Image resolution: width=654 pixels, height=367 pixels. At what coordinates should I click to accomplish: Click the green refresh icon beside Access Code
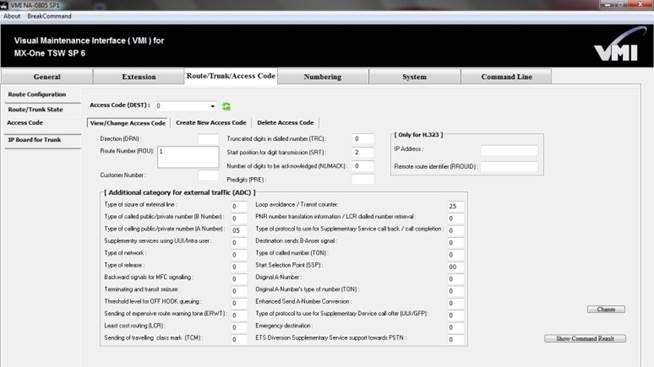(x=226, y=106)
